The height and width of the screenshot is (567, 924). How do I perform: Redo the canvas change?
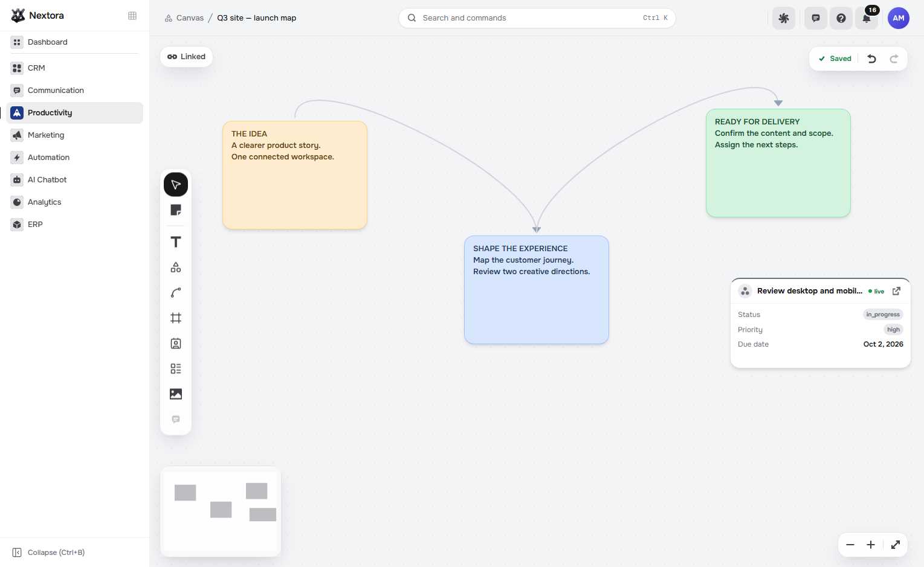[894, 59]
